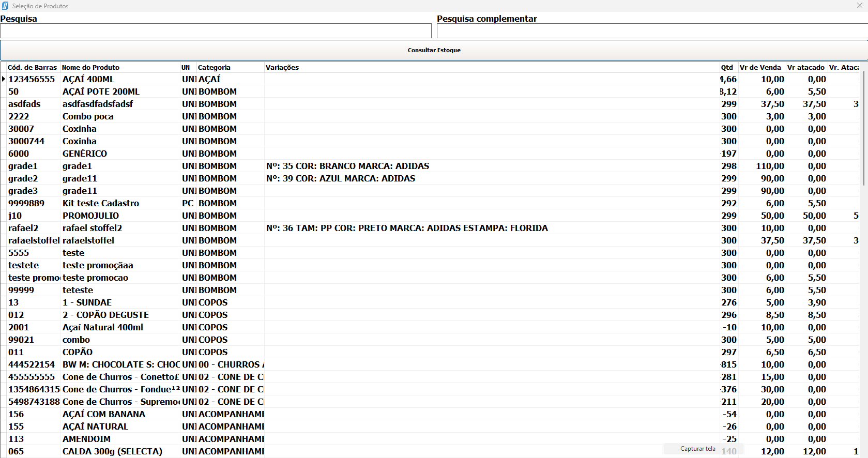Image resolution: width=868 pixels, height=458 pixels.
Task: Close the Seleção de Produtos window
Action: coord(859,6)
